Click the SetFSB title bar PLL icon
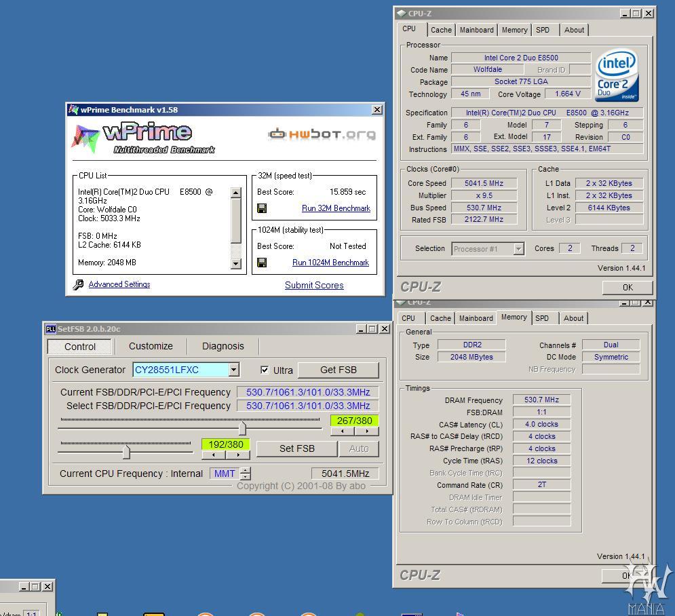The width and height of the screenshot is (675, 616). pyautogui.click(x=50, y=329)
